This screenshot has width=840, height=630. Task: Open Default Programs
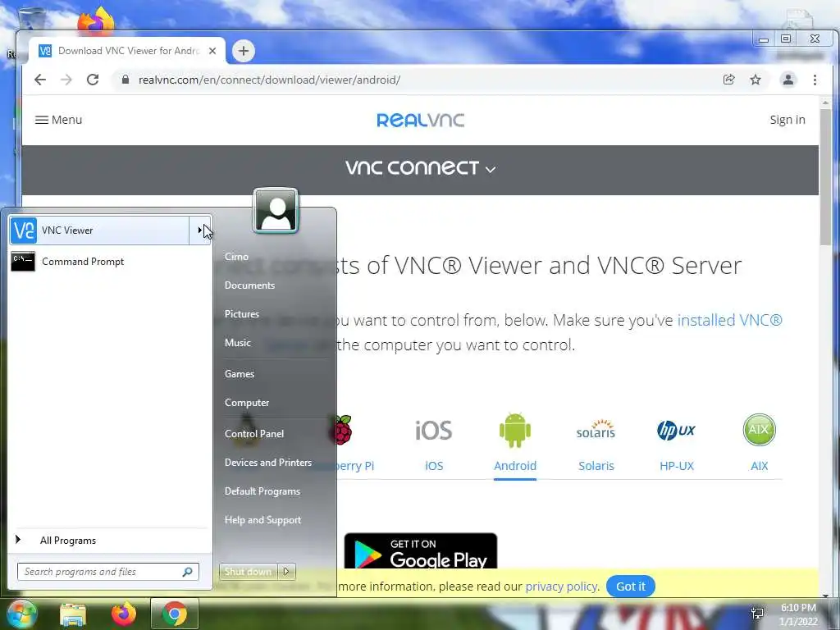click(262, 491)
